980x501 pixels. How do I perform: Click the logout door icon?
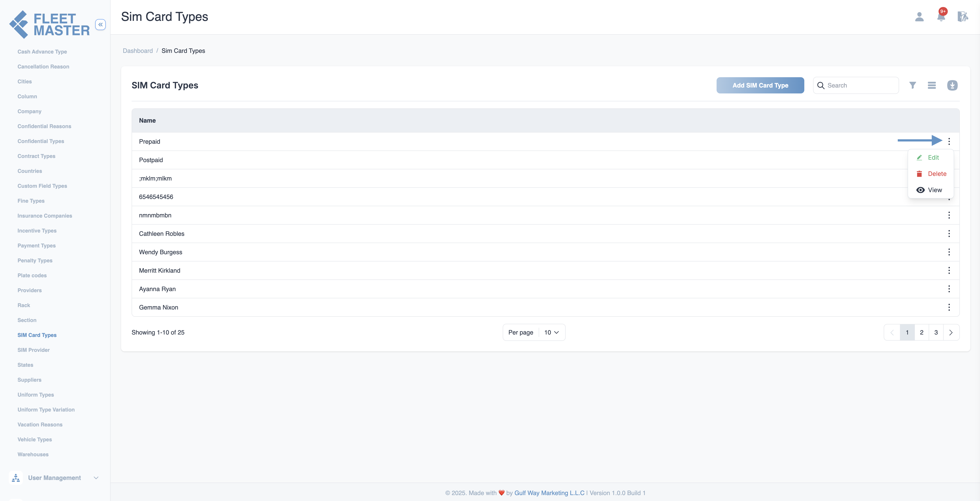962,17
